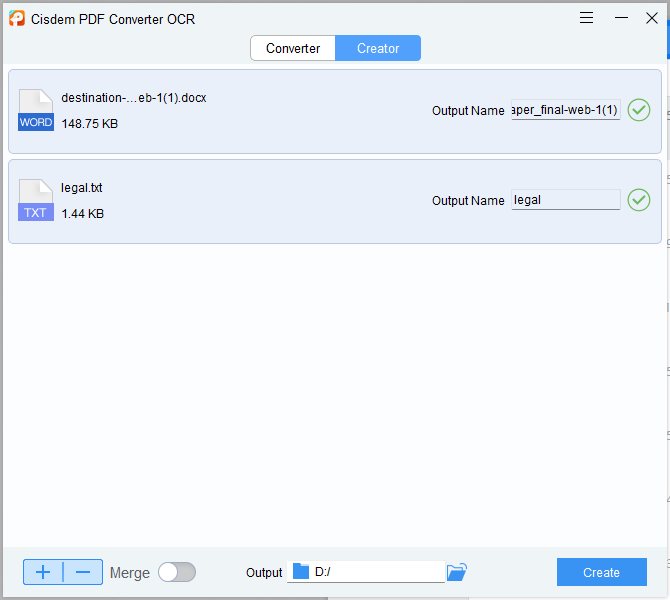
Task: Click file size 148.75 KB
Action: 90,124
